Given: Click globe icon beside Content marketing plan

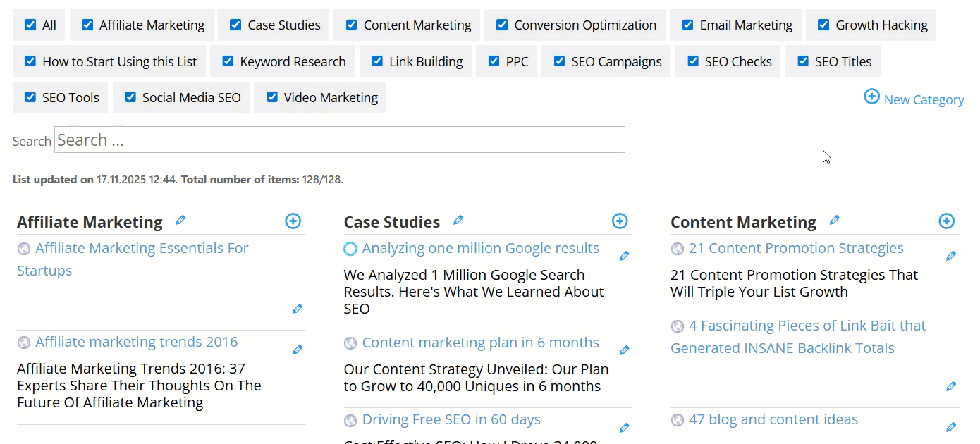Looking at the screenshot, I should [350, 343].
